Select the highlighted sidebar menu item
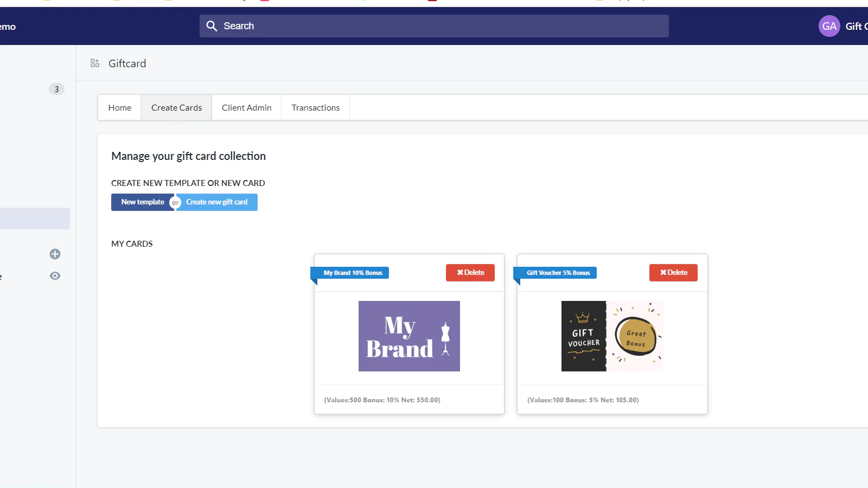This screenshot has width=868, height=488. pyautogui.click(x=35, y=219)
